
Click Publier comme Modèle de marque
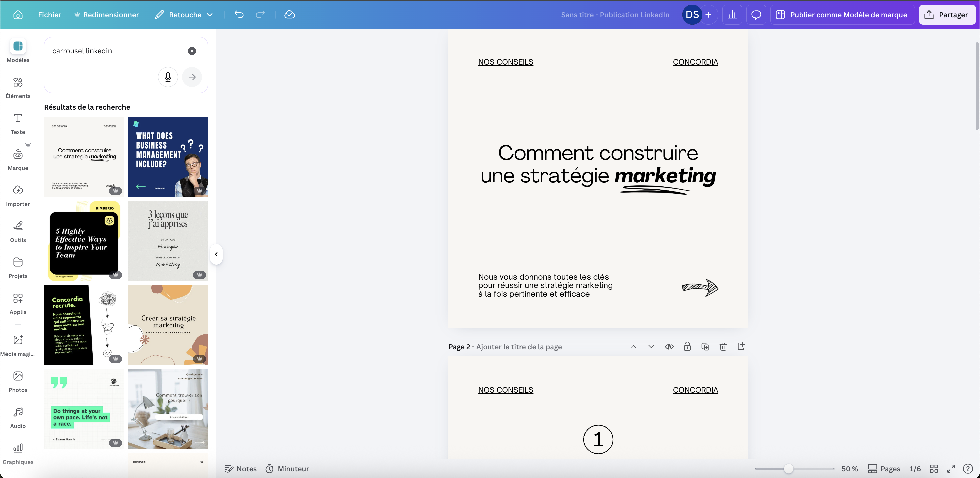[842, 14]
